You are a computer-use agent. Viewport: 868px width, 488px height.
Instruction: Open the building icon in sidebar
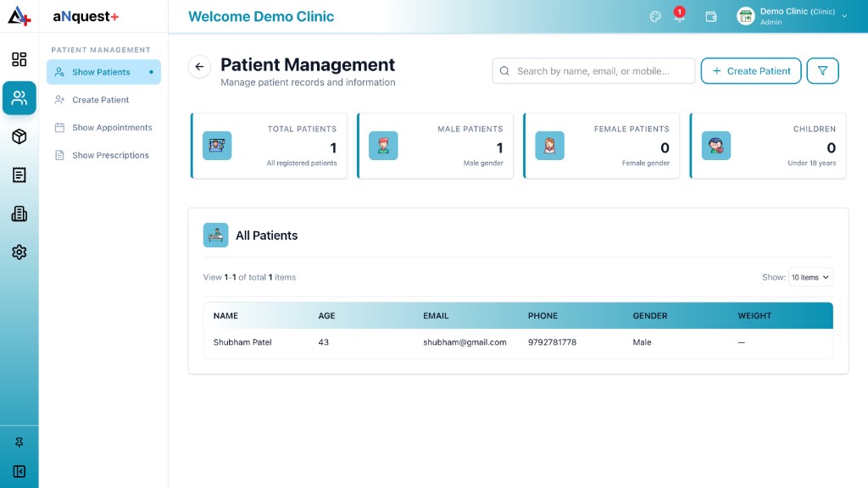point(19,213)
